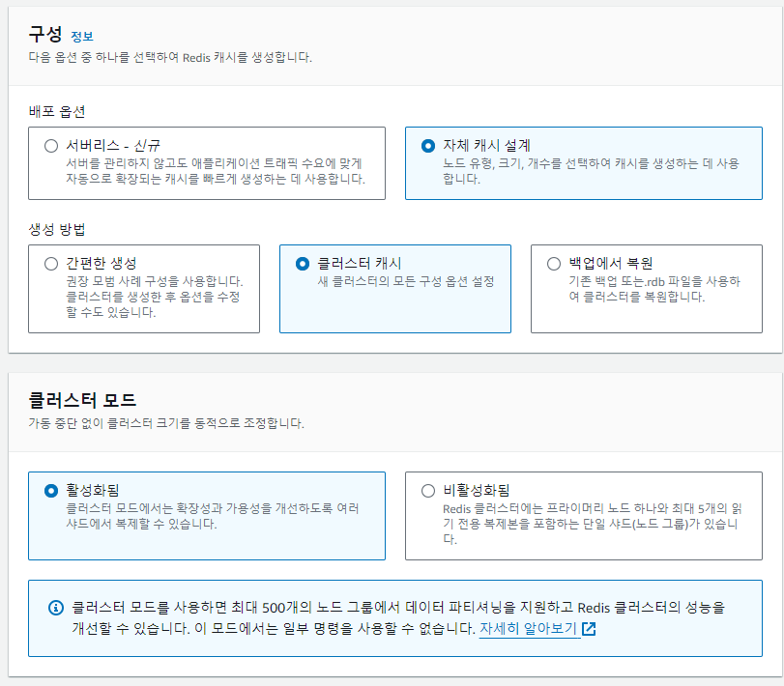
Task: Click 자체 캐시 설계 description about 노드 유형
Action: pyautogui.click(x=591, y=171)
